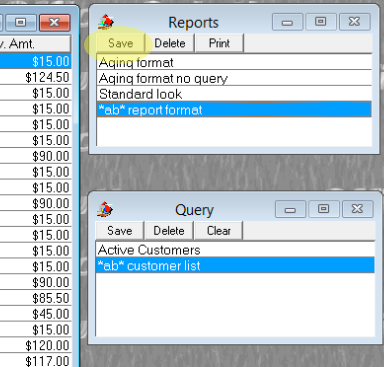The width and height of the screenshot is (384, 367).
Task: Select 'Active Customers' query
Action: [x=235, y=250]
